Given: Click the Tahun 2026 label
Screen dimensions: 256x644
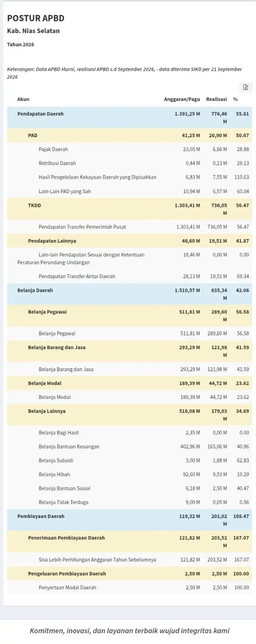Looking at the screenshot, I should [x=20, y=45].
